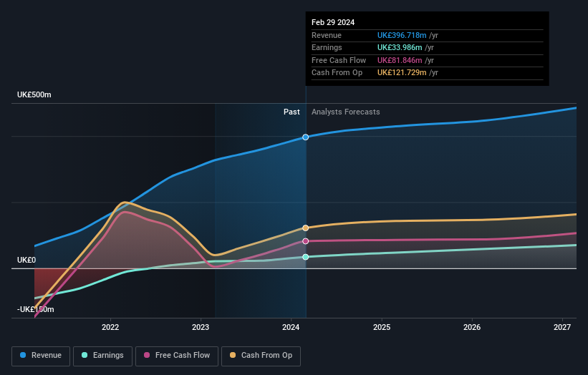
Task: Click the UK£396.718m revenue value
Action: tap(402, 35)
